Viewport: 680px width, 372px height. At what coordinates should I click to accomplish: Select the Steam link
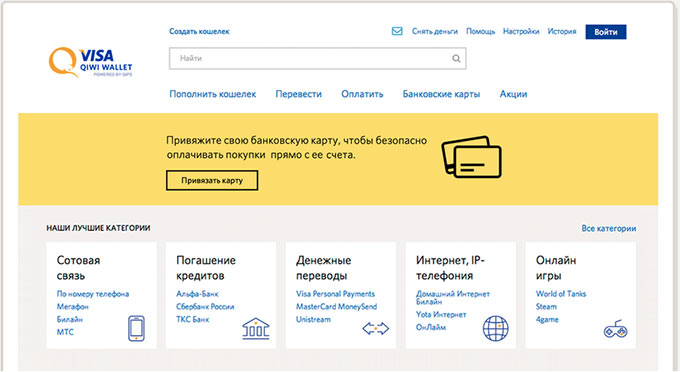546,307
